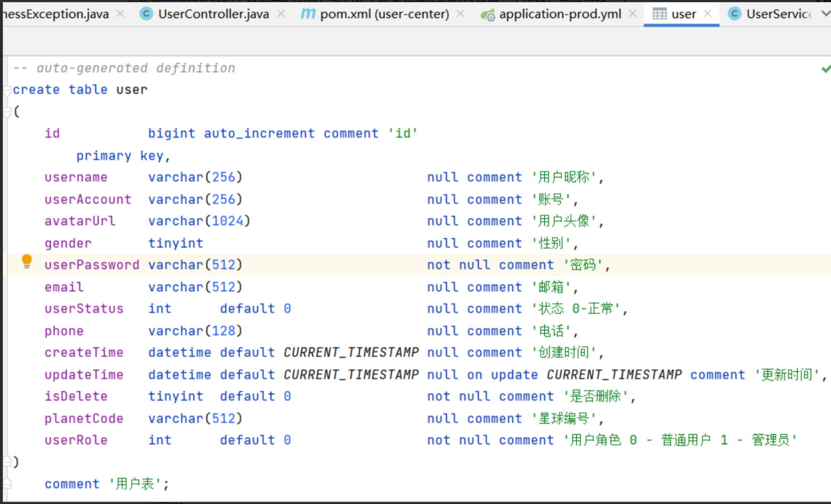Click the yellow light bulb intention icon
831x504 pixels.
pyautogui.click(x=27, y=261)
